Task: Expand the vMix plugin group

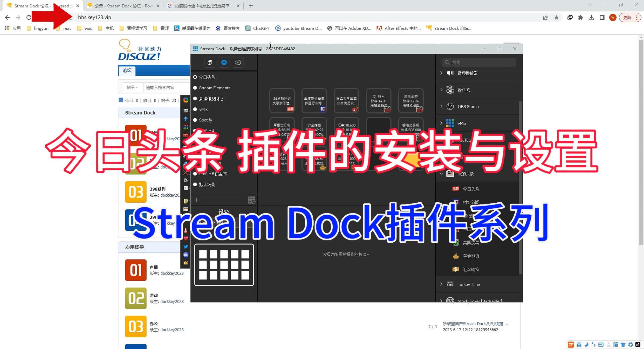Action: pos(441,123)
